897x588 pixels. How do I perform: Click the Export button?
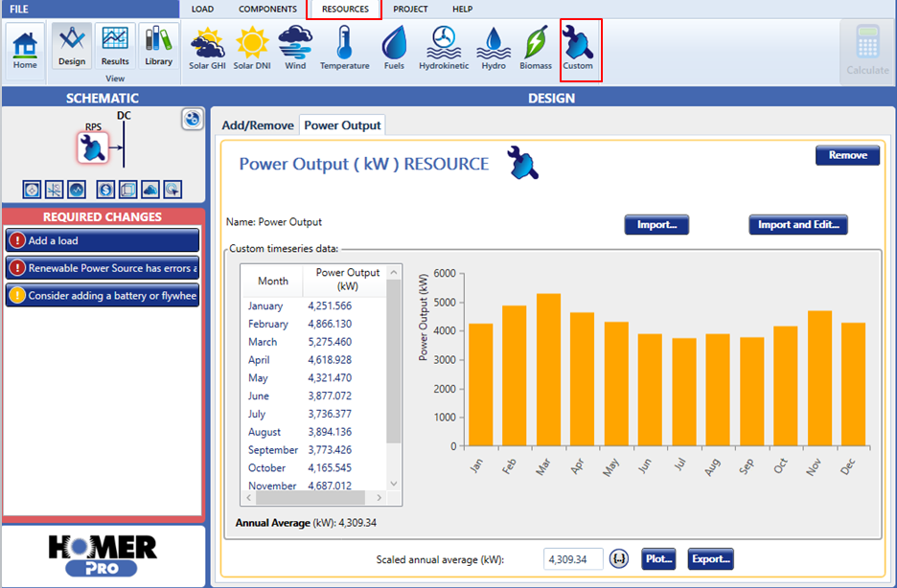point(710,558)
